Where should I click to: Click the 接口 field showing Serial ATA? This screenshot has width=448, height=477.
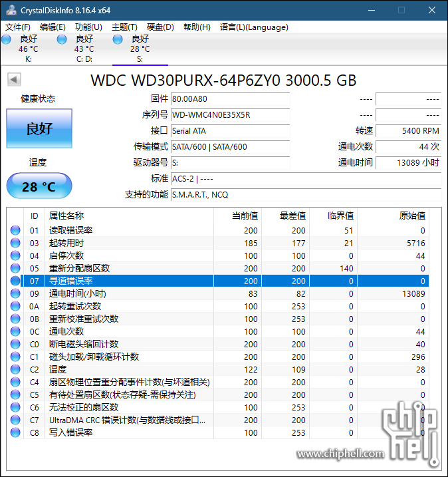click(230, 131)
